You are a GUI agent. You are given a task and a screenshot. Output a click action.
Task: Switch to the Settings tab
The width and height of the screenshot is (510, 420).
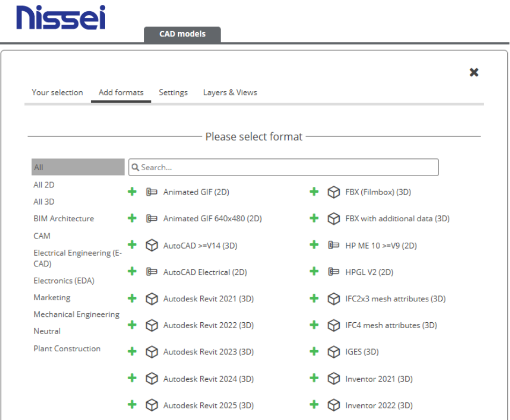173,92
